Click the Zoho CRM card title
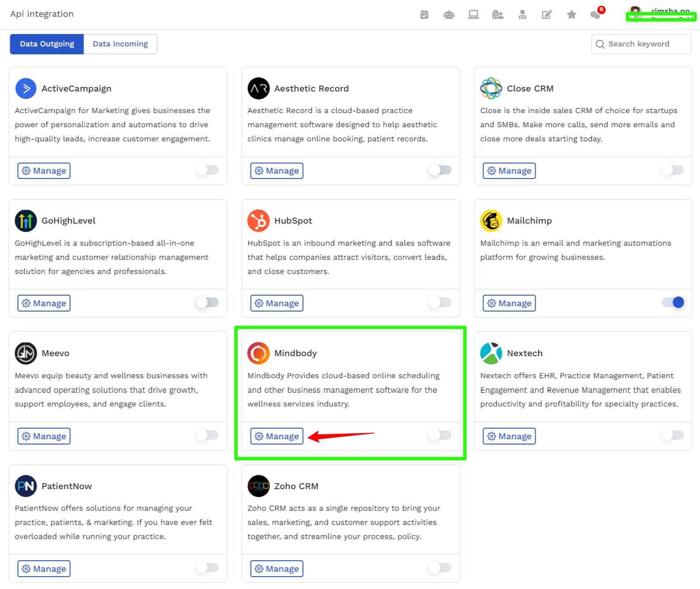Screen dimensions: 700x589 pyautogui.click(x=296, y=486)
